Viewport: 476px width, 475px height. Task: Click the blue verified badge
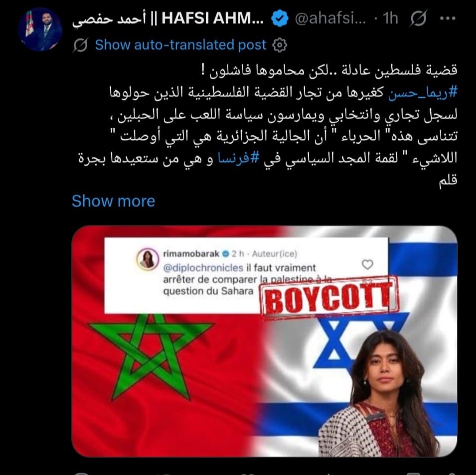[280, 18]
